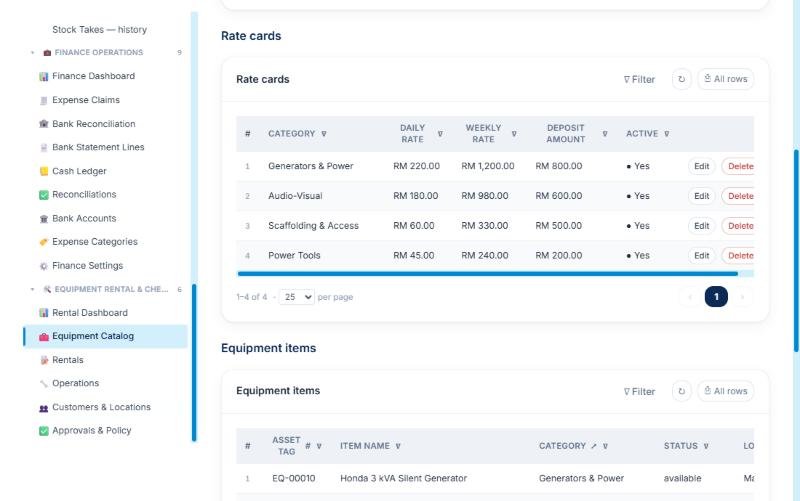800x501 pixels.
Task: Edit the Generators & Power rate card
Action: [x=702, y=166]
